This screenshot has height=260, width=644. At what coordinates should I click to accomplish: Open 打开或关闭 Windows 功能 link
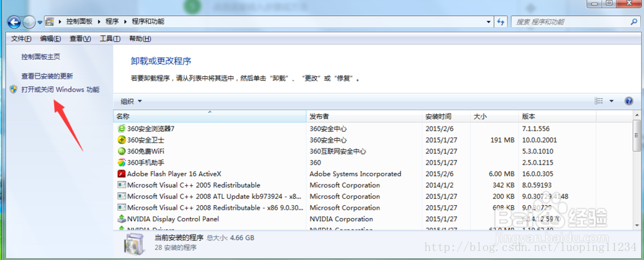pyautogui.click(x=61, y=89)
